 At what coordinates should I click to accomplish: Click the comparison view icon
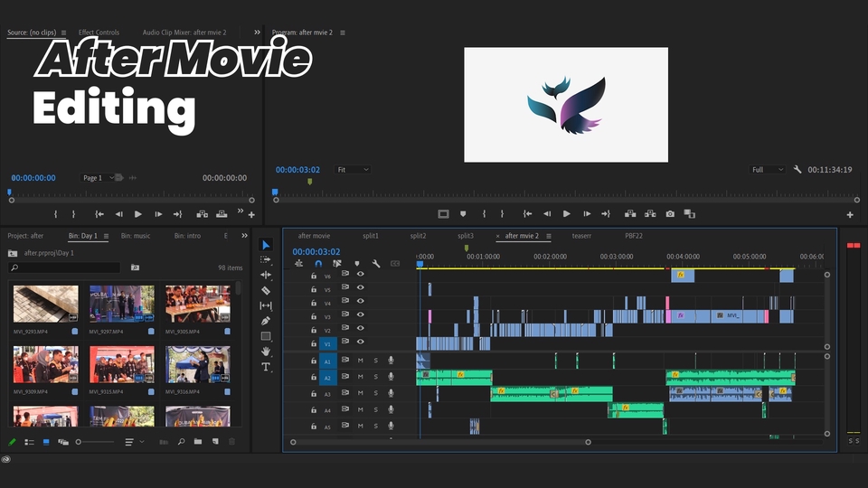(689, 214)
